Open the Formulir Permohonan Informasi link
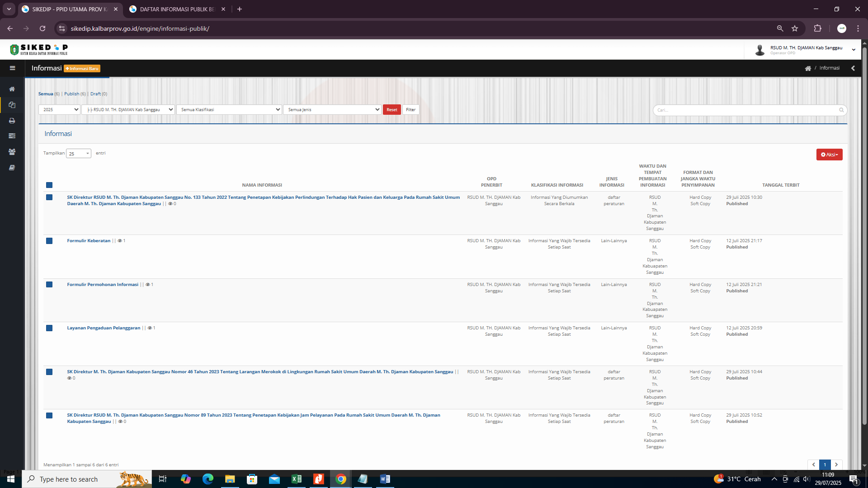Viewport: 868px width, 488px height. [103, 285]
